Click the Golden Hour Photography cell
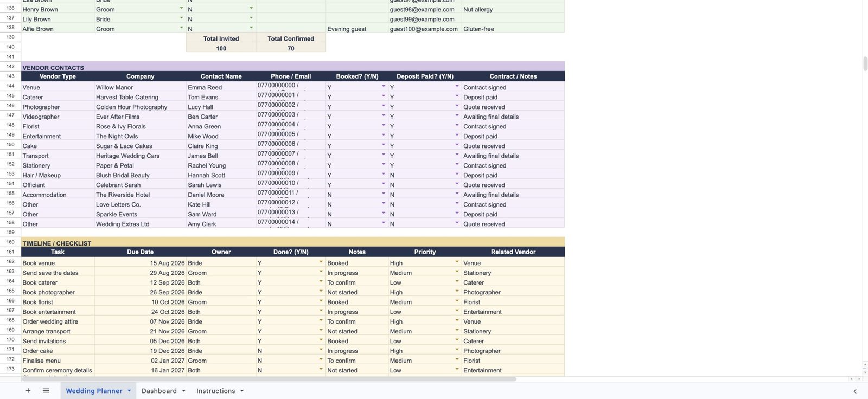 click(x=141, y=107)
